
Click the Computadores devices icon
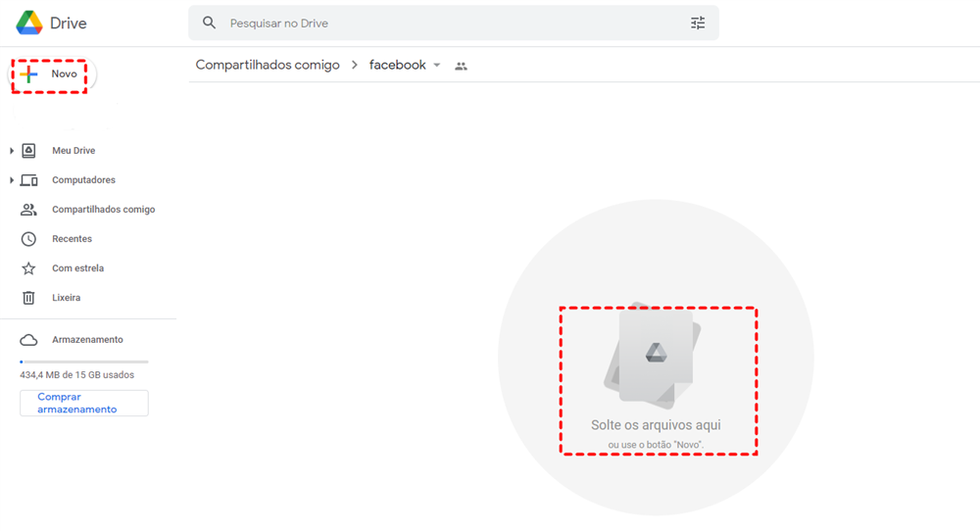28,180
